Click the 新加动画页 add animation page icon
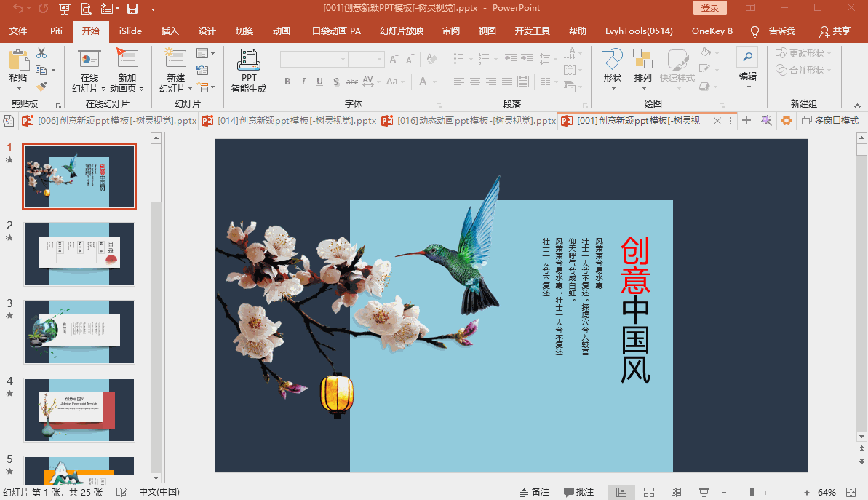The image size is (868, 500). [x=127, y=58]
